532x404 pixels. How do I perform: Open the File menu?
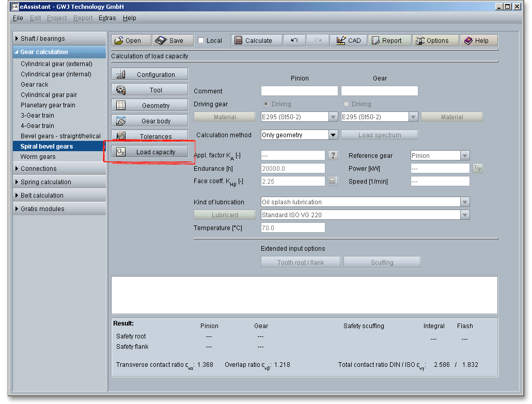18,18
